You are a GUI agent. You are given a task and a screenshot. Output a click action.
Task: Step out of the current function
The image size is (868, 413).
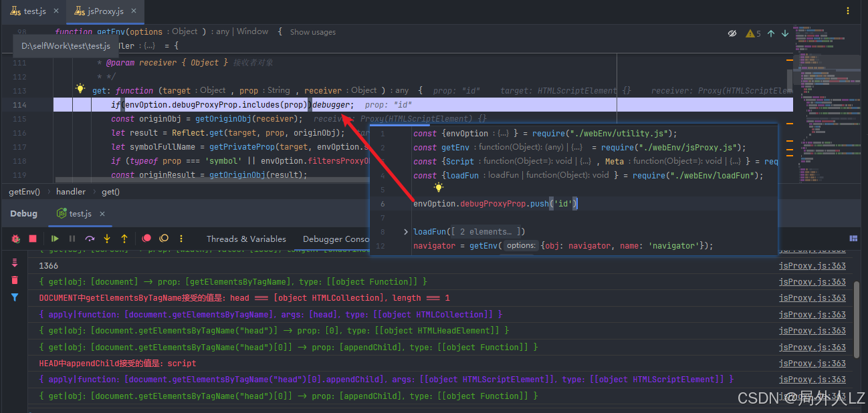pos(124,239)
